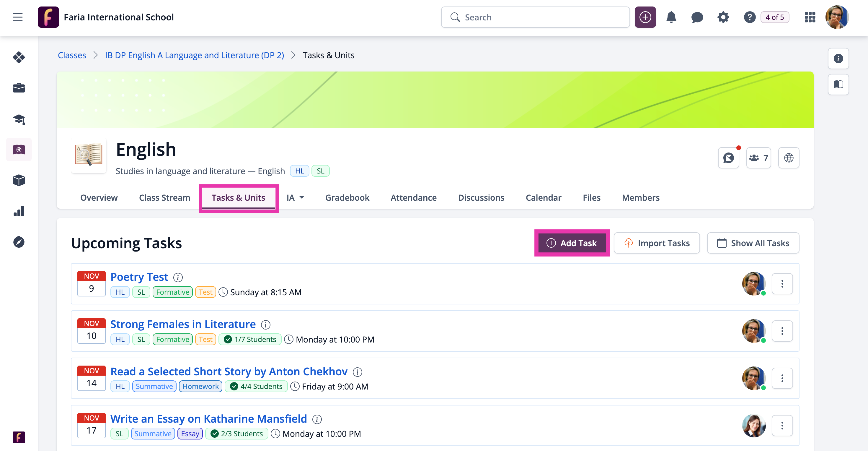
Task: Click the info icon beside Poetry Test
Action: 178,277
